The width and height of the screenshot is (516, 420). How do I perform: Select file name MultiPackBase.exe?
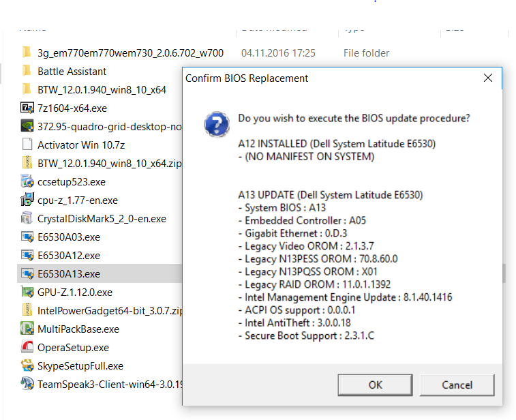click(x=78, y=329)
